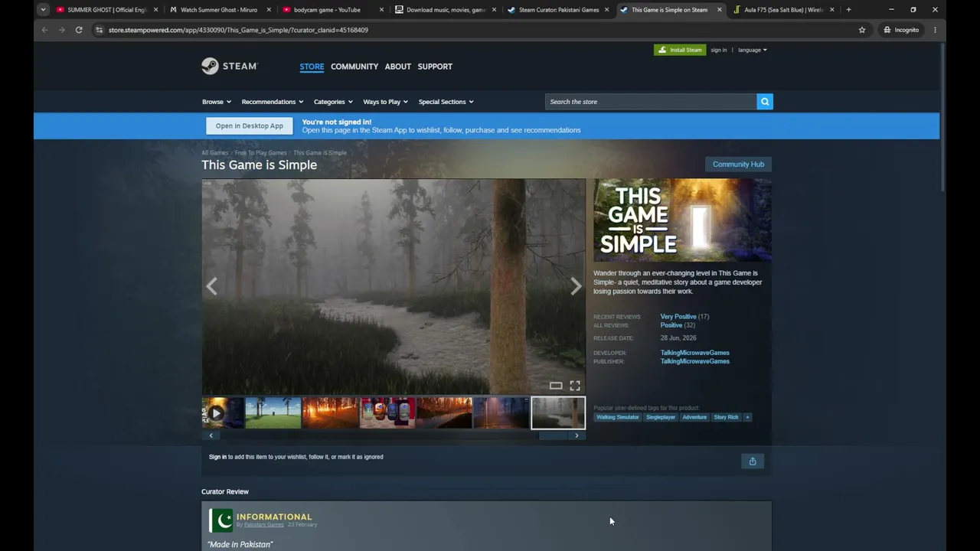Click the Very Positive recent reviews link
Screen dimensions: 980x551
point(678,317)
